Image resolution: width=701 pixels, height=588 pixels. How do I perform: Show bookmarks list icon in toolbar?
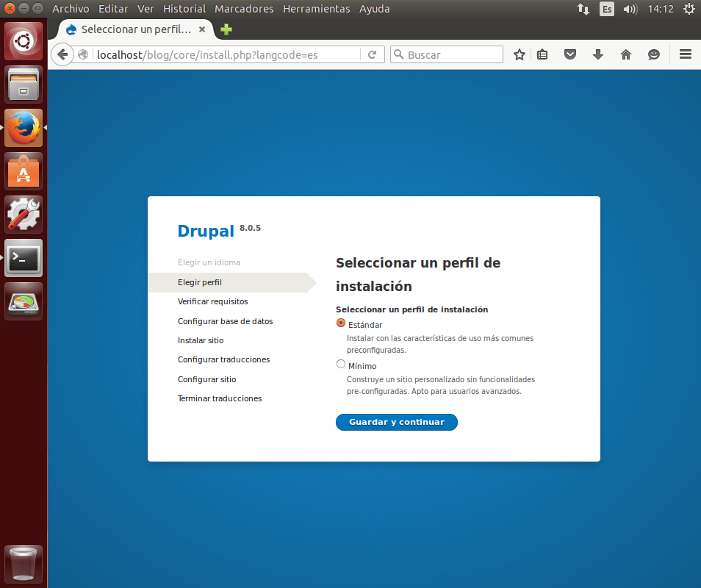click(542, 54)
